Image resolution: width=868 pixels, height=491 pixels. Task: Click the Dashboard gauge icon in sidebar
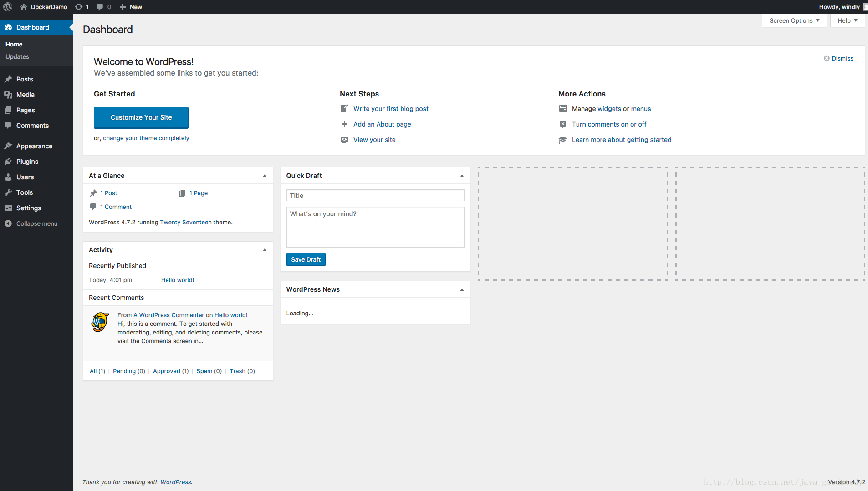8,27
